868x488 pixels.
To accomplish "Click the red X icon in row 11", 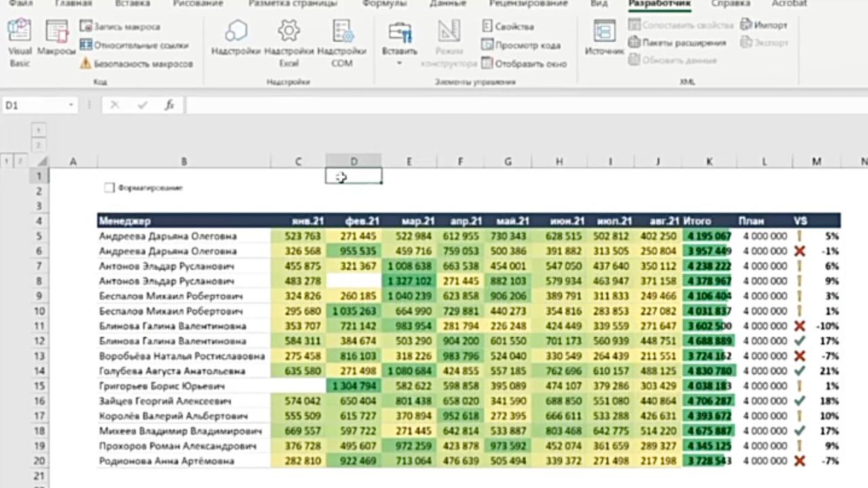I will click(x=800, y=326).
